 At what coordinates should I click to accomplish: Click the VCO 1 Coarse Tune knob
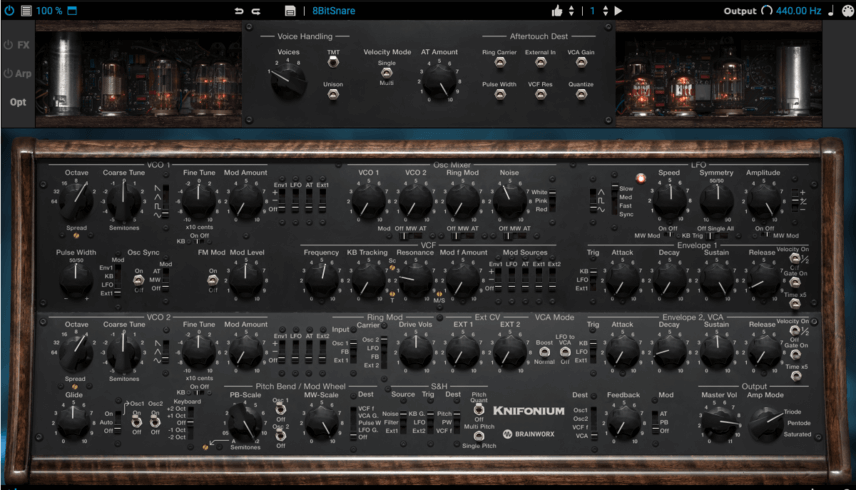tap(123, 201)
